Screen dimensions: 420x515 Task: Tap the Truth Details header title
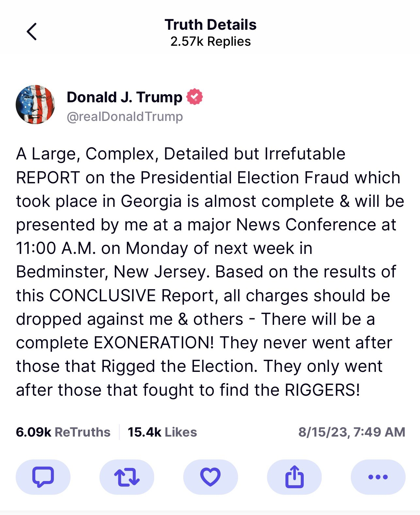(210, 25)
